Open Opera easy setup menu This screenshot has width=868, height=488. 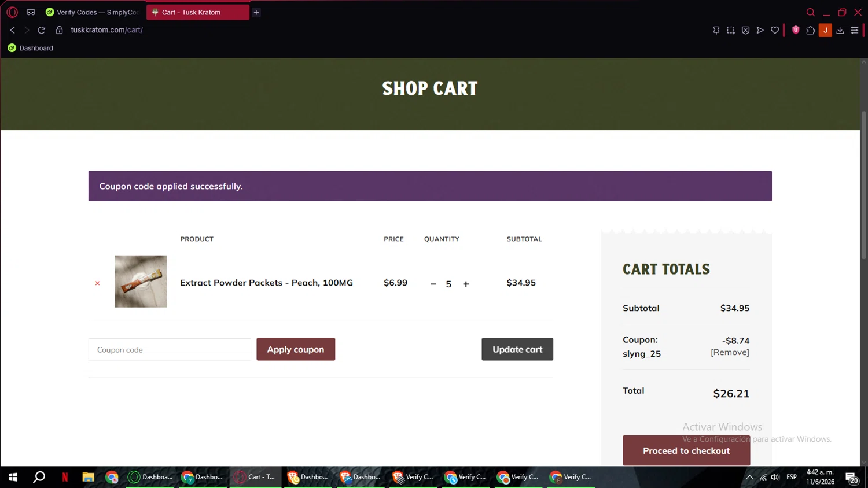(x=855, y=30)
